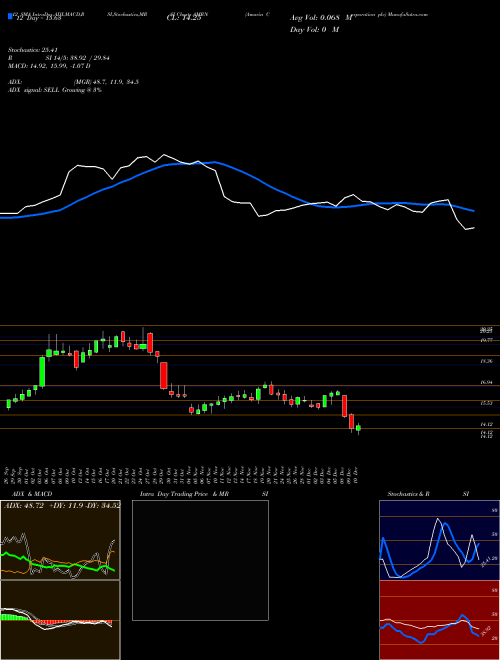This screenshot has width=500, height=660.
Task: Click 'Intra Day Trading Price & MR' title
Action: (x=184, y=494)
